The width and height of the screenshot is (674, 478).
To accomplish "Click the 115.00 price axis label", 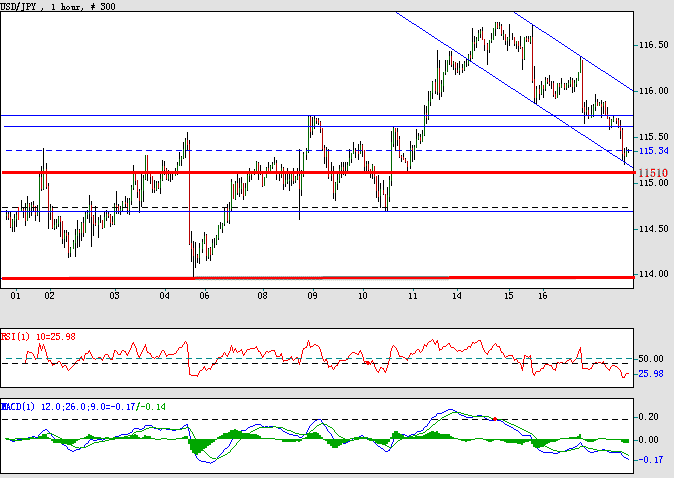I will (x=653, y=183).
